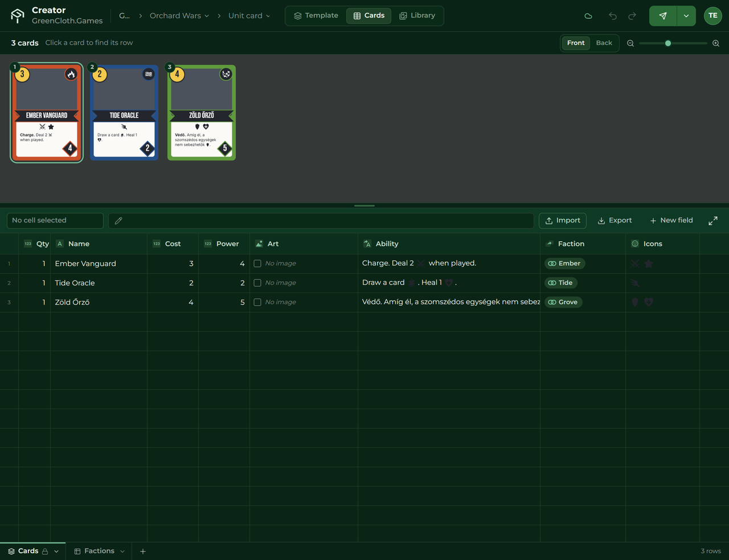This screenshot has height=560, width=729.
Task: Zoom in the card preview
Action: (x=716, y=43)
